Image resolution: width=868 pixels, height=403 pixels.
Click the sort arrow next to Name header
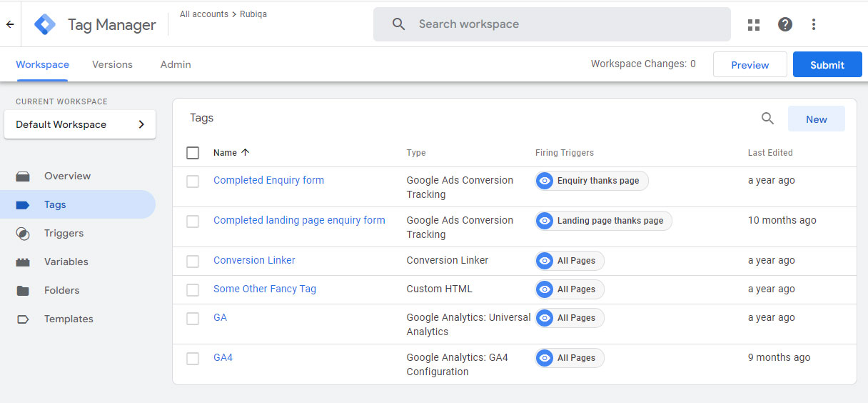click(246, 152)
